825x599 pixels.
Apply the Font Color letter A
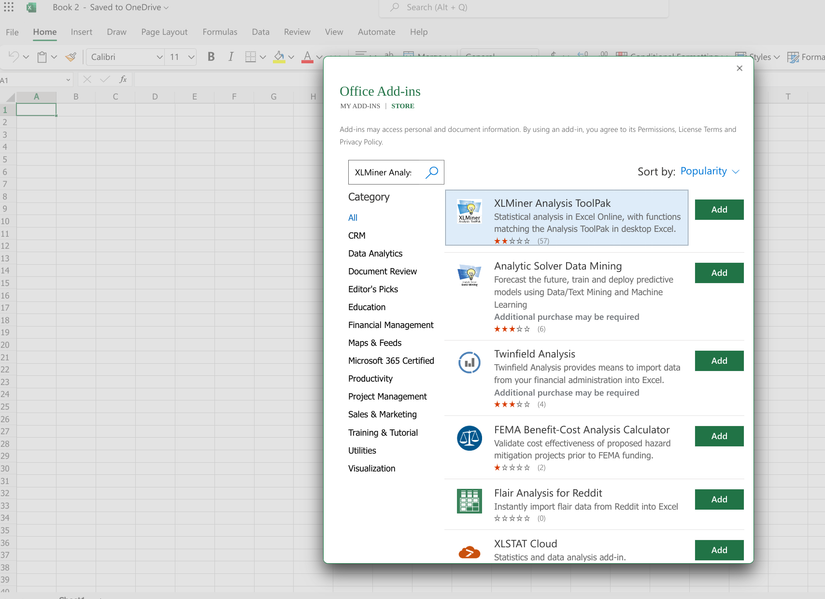tap(307, 57)
